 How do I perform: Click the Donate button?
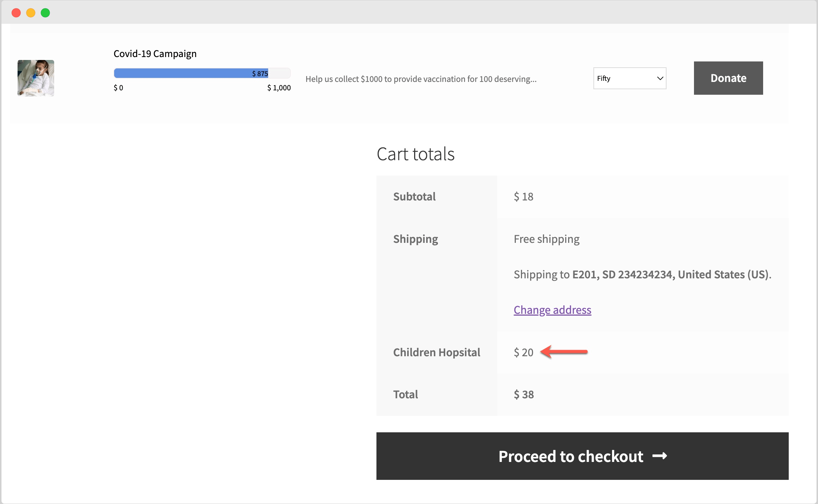click(728, 78)
